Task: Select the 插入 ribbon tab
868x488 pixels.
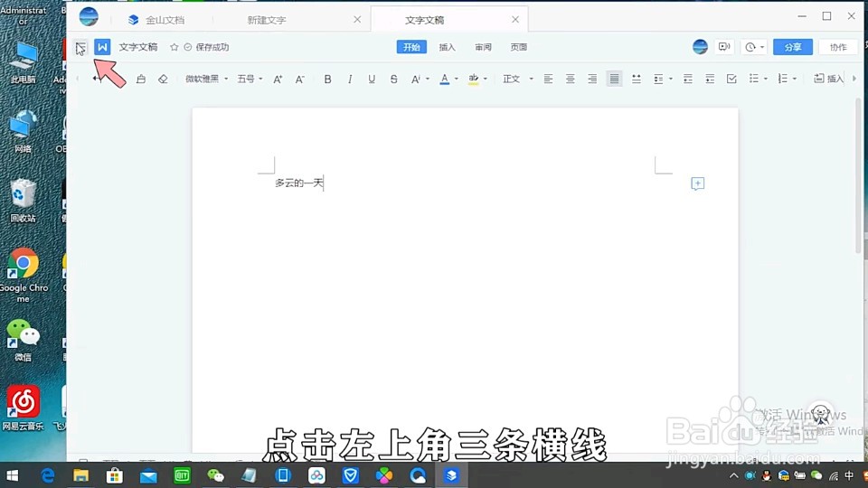Action: (448, 47)
